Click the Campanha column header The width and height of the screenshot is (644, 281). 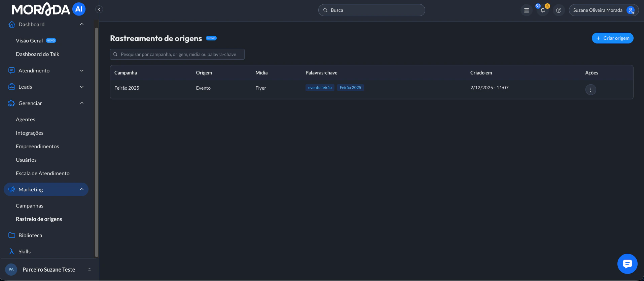(x=126, y=73)
